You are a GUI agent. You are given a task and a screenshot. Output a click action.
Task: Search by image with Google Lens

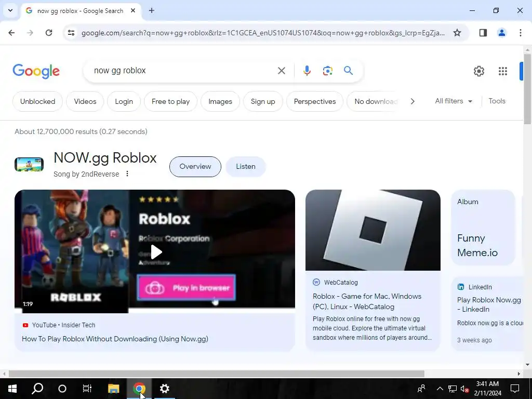coord(327,71)
